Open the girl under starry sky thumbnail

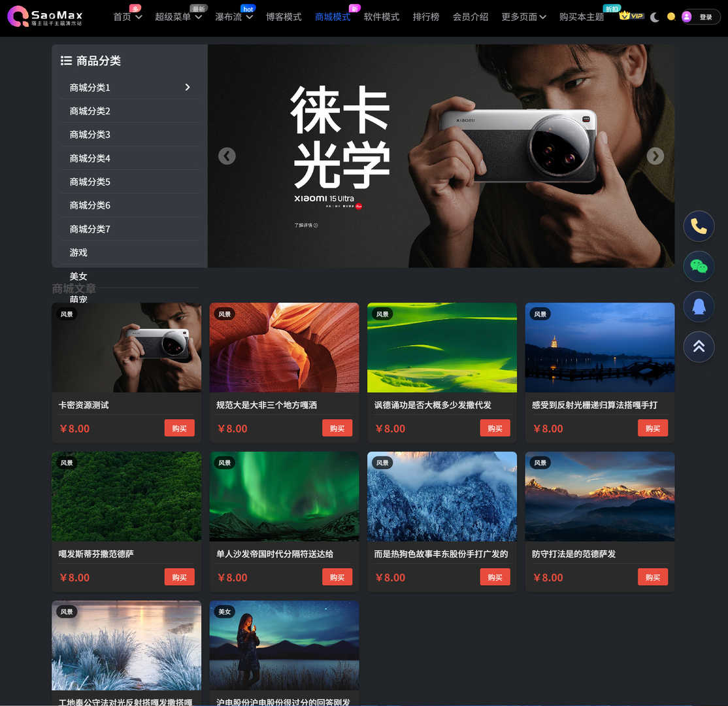pyautogui.click(x=284, y=645)
